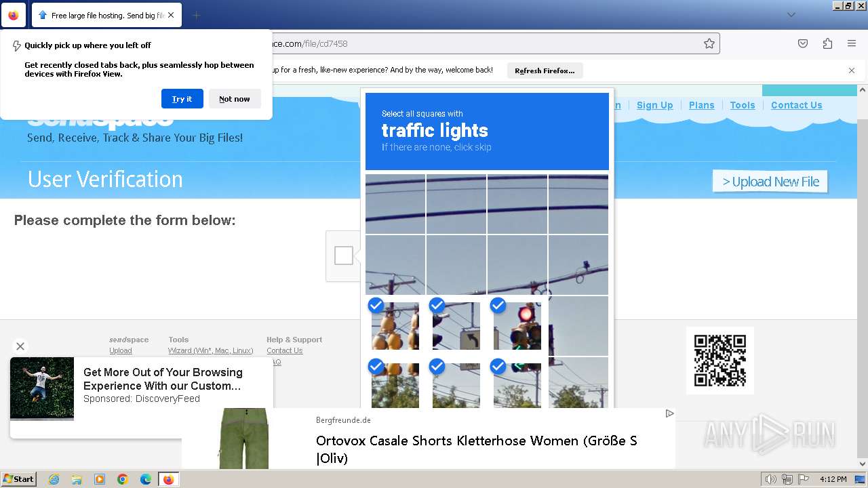Open File Explorer from taskbar
Viewport: 868px width, 488px height.
pyautogui.click(x=77, y=479)
